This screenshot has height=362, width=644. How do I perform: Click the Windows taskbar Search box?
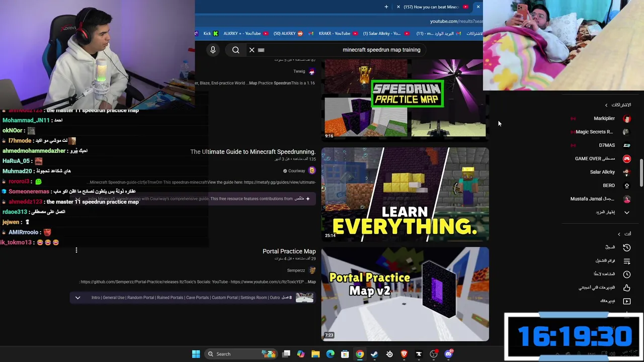tap(242, 354)
